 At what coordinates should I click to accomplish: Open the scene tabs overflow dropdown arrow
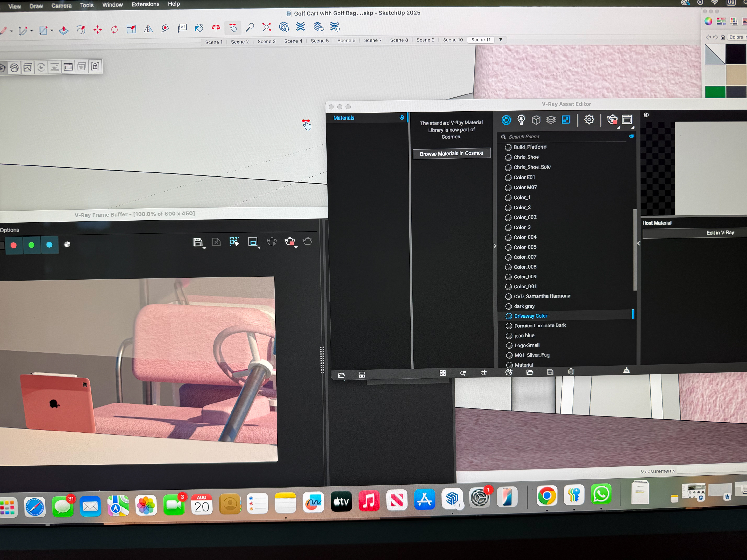pos(501,39)
